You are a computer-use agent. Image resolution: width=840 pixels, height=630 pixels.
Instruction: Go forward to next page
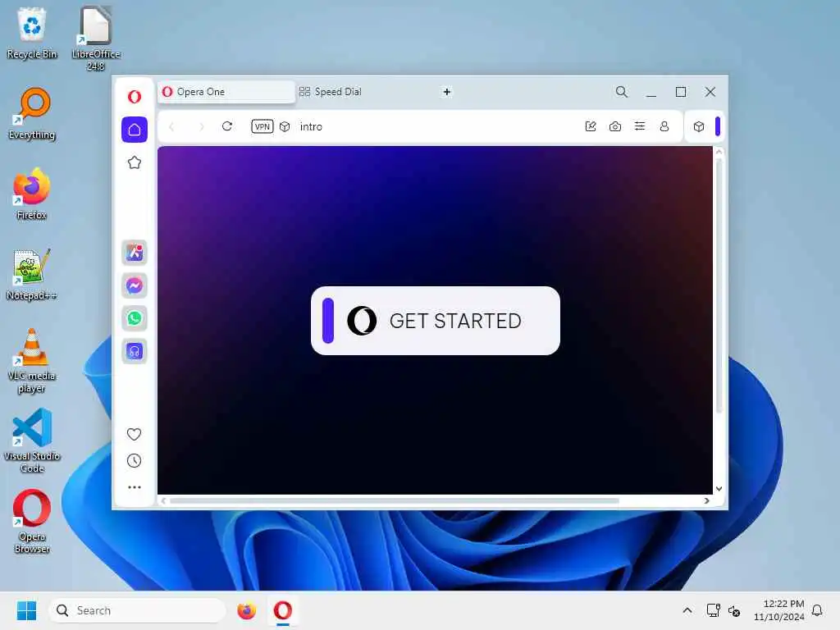click(x=202, y=126)
